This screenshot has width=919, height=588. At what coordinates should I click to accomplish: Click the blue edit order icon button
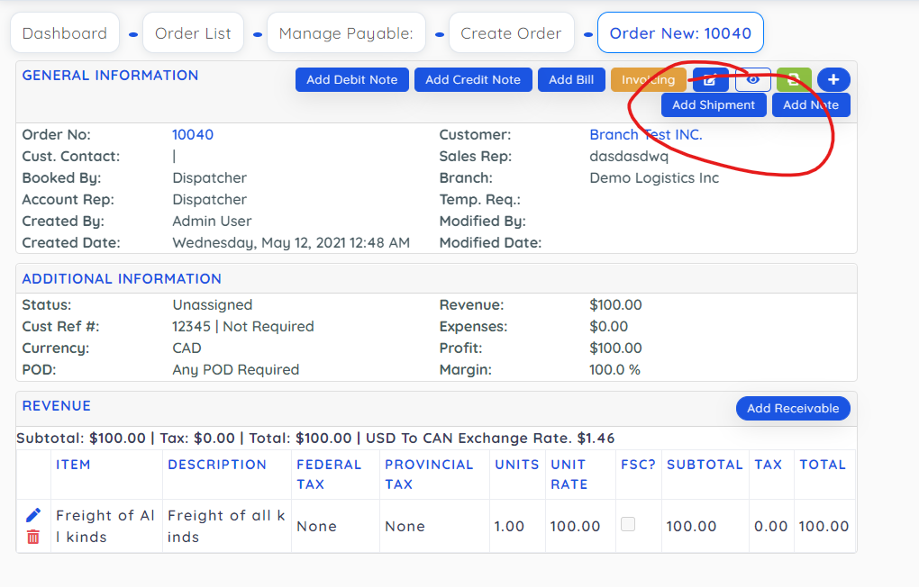710,80
